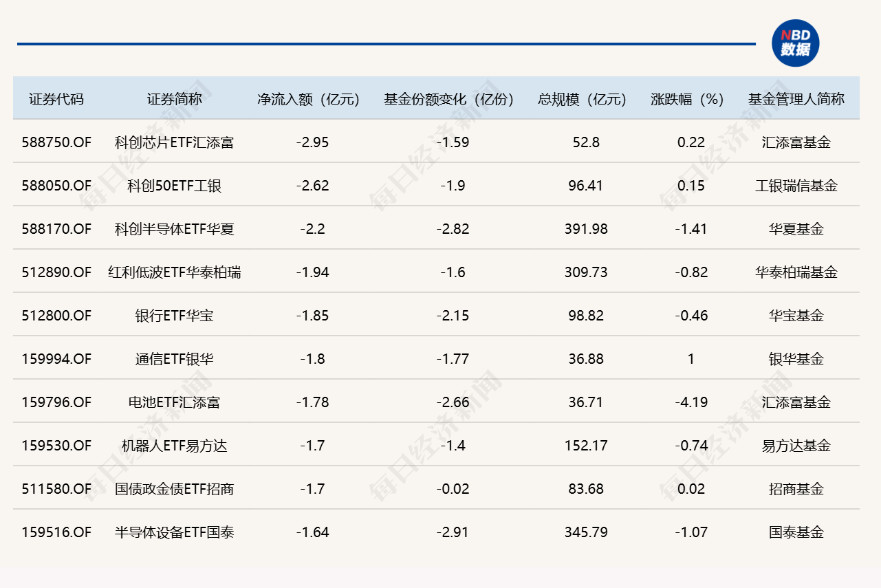Select the 华夏基金 manager cell
The width and height of the screenshot is (881, 588).
pyautogui.click(x=796, y=229)
